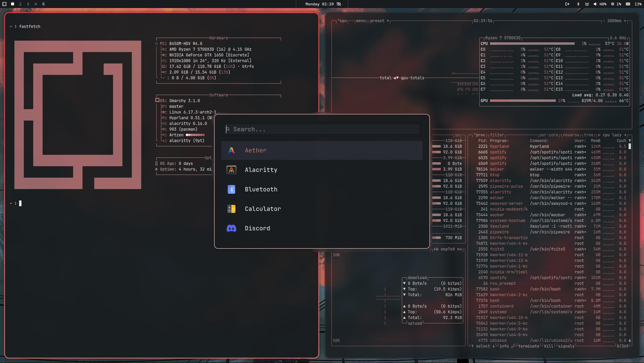This screenshot has height=363, width=644.
Task: Click previous network interface arrow b
Action: point(436,249)
